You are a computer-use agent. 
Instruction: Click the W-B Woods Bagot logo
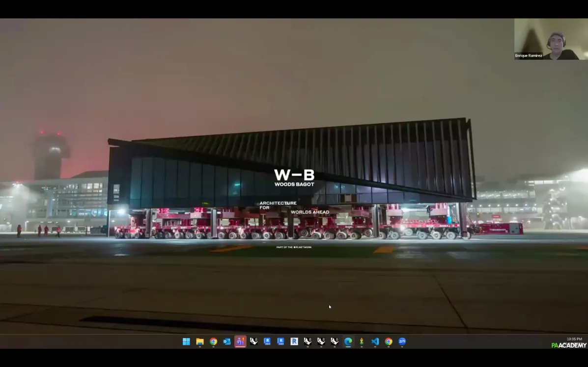click(294, 178)
